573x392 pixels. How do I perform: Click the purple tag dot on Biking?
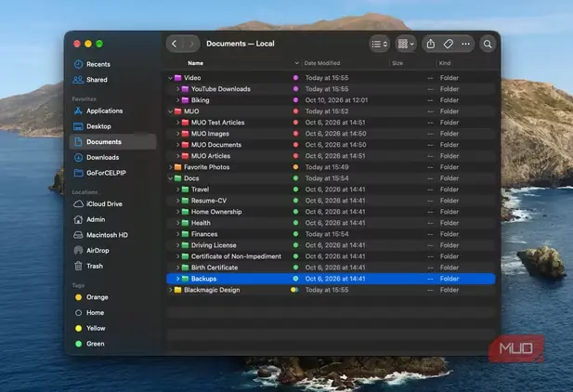click(x=295, y=100)
